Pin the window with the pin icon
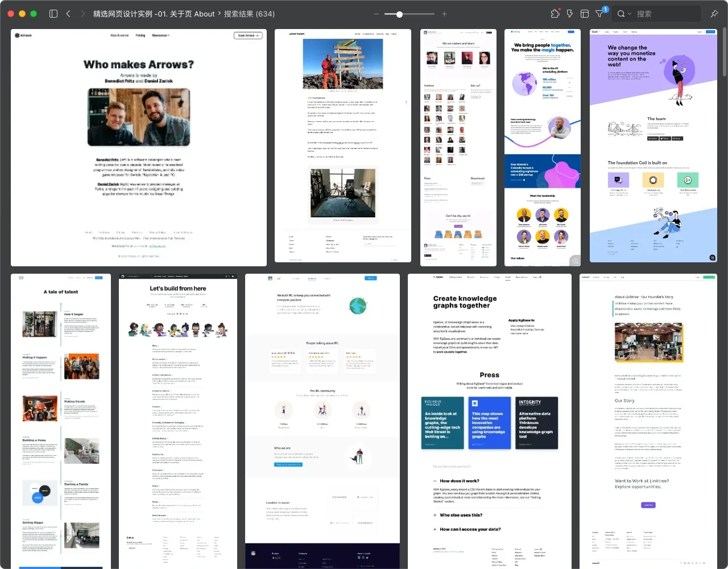The height and width of the screenshot is (569, 728). pyautogui.click(x=714, y=14)
